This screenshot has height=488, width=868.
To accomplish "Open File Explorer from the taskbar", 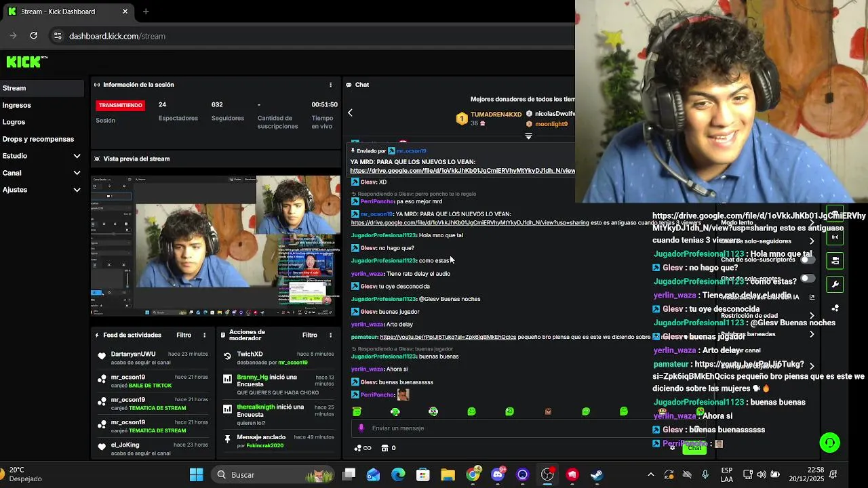I will click(x=448, y=474).
